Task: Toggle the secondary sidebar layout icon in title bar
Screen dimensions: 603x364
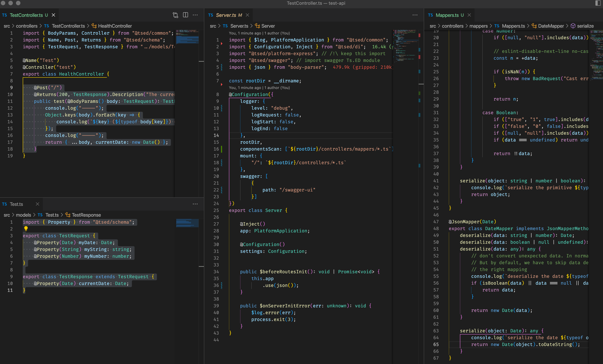Action: tap(598, 3)
